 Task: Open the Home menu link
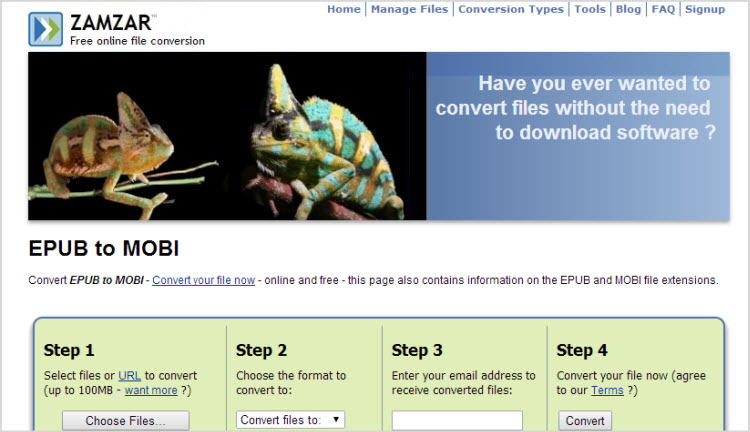pyautogui.click(x=344, y=9)
